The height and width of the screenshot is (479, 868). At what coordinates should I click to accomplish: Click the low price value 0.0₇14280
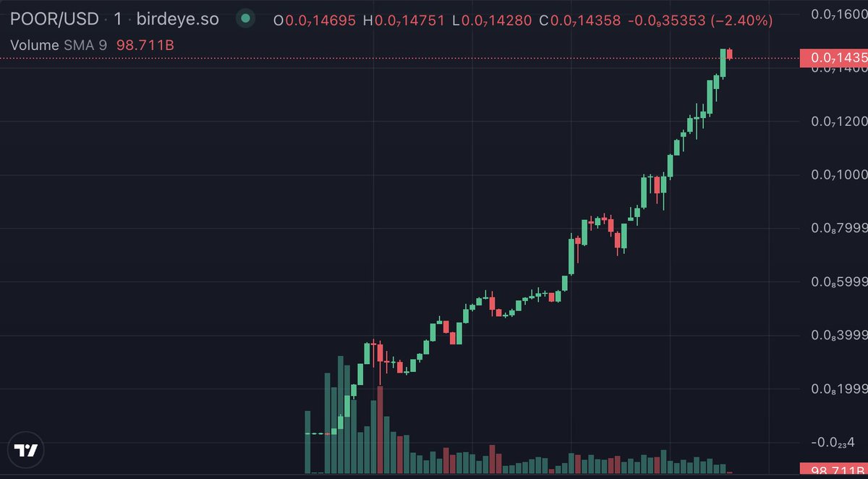click(x=496, y=21)
